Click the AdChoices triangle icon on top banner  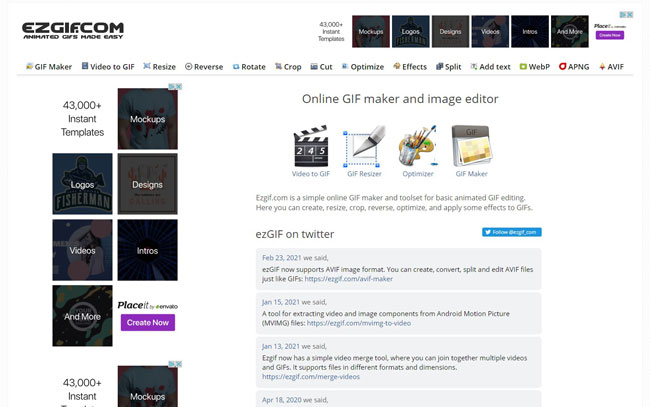point(623,15)
